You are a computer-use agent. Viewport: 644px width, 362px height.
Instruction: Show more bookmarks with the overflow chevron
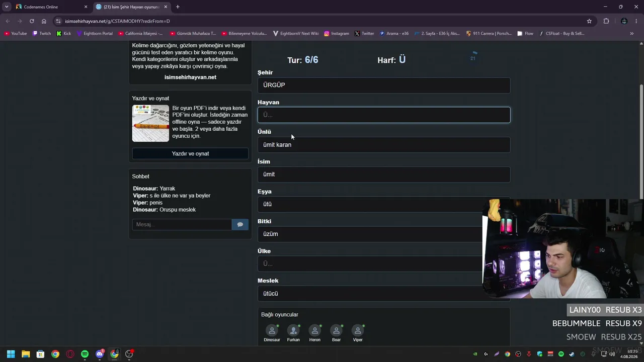632,34
